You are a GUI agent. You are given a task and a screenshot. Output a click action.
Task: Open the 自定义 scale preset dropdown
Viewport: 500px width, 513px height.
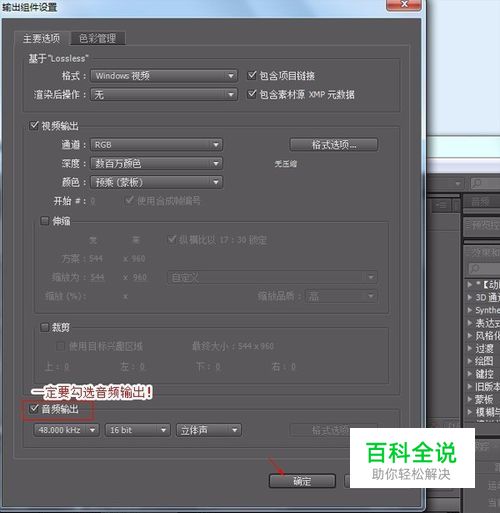click(x=272, y=277)
